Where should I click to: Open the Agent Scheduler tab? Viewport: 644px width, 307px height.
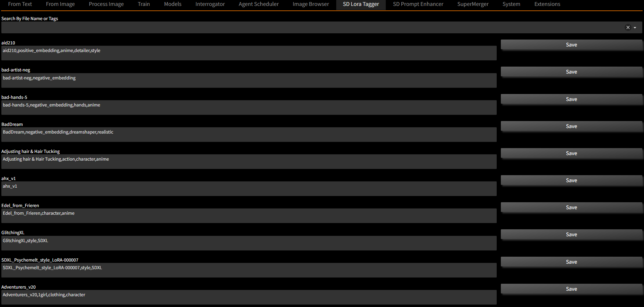[259, 4]
